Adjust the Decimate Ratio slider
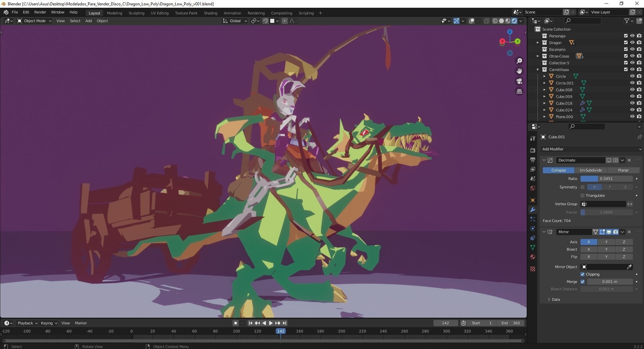Viewport: 644px width, 349px height. (x=606, y=179)
